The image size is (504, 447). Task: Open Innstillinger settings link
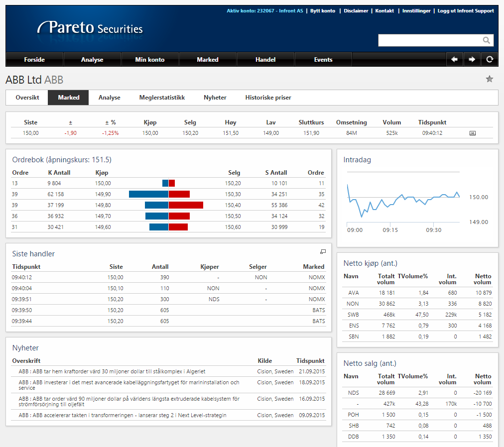tap(416, 10)
